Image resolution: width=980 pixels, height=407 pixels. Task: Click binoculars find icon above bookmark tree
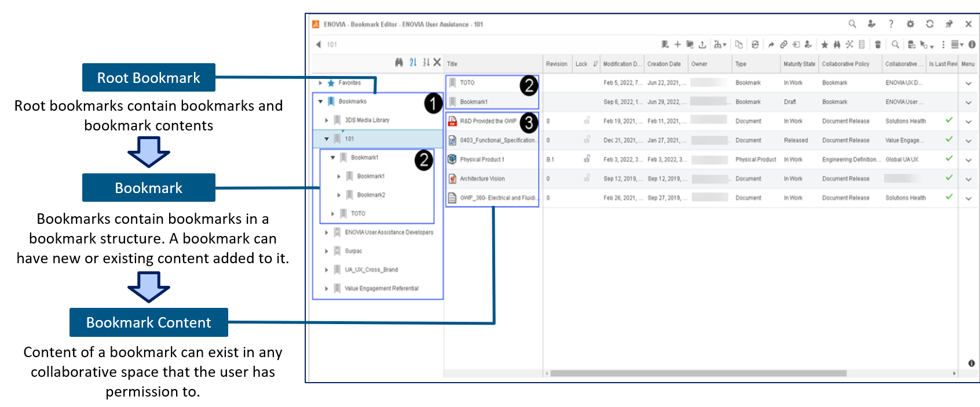pos(399,63)
